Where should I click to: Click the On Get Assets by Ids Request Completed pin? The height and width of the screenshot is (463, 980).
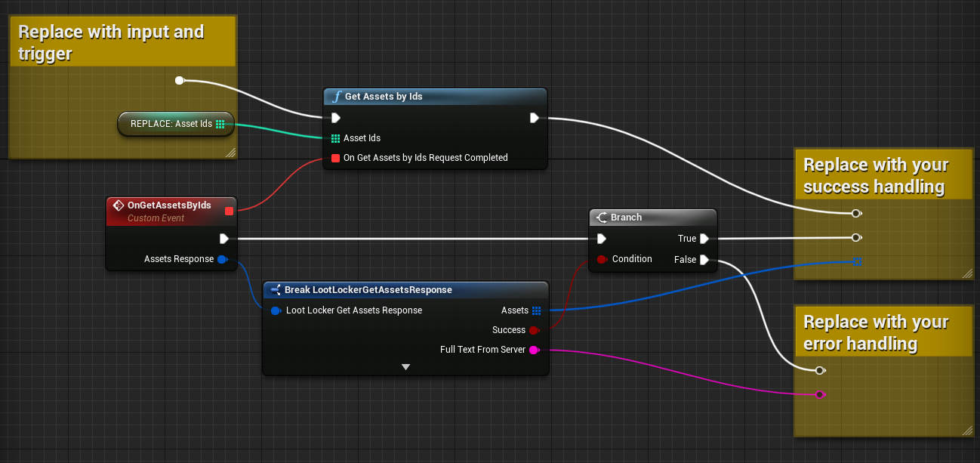coord(336,158)
